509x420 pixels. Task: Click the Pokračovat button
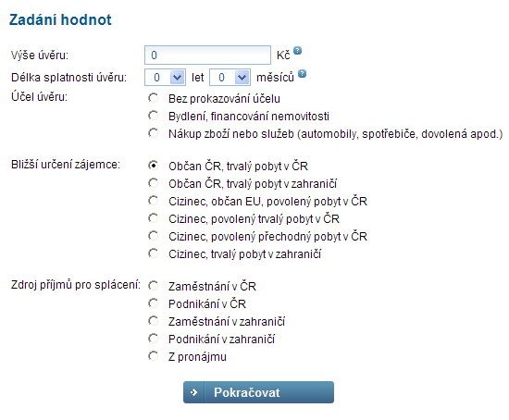258,392
